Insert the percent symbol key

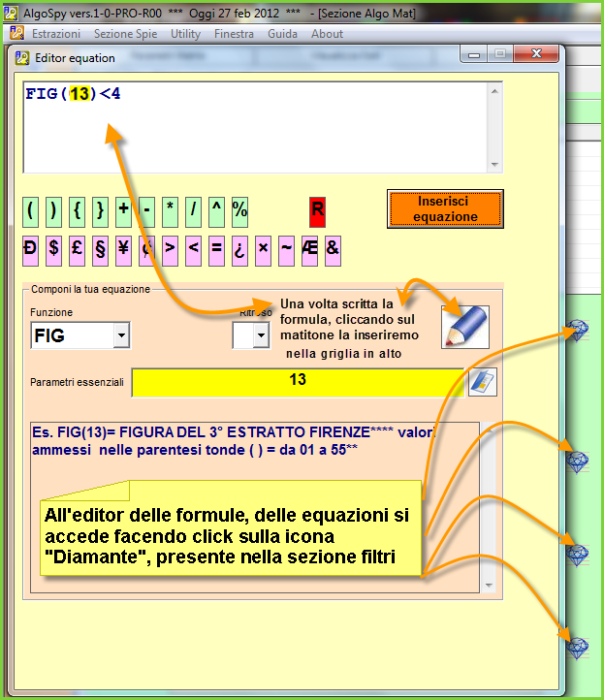pyautogui.click(x=239, y=209)
